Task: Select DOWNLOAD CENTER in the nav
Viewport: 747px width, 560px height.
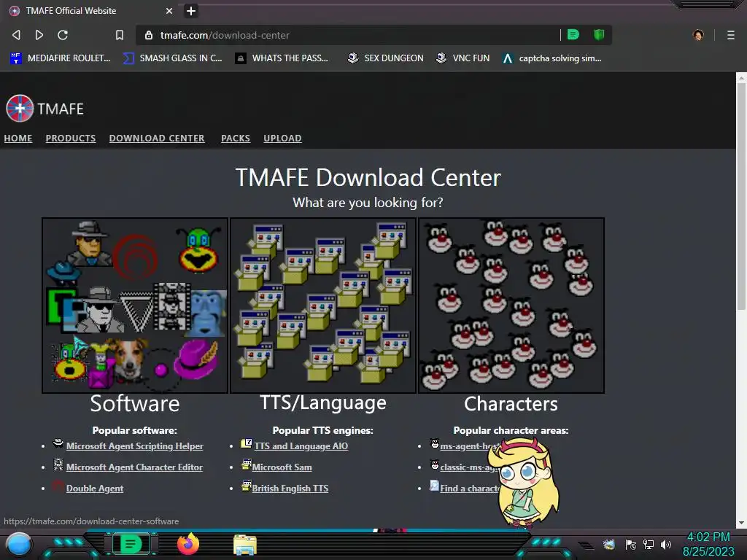Action: pyautogui.click(x=157, y=138)
